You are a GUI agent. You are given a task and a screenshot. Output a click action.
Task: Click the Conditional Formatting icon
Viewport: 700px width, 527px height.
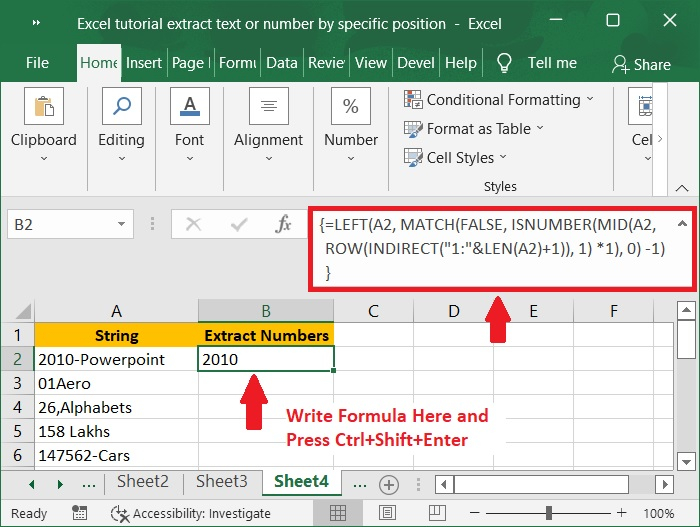(x=413, y=100)
